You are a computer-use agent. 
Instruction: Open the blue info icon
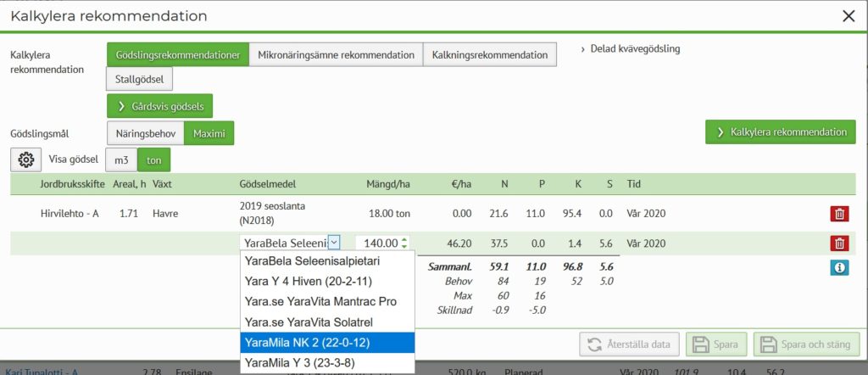pyautogui.click(x=839, y=267)
